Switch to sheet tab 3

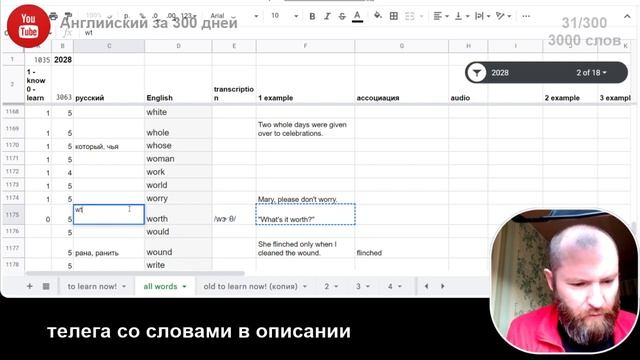(x=362, y=287)
